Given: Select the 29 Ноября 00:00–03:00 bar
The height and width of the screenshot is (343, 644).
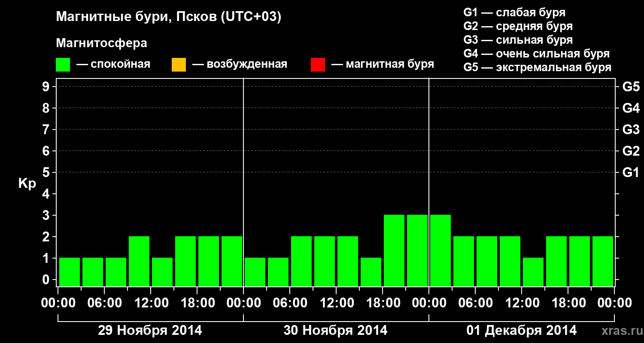Looking at the screenshot, I should 70,272.
